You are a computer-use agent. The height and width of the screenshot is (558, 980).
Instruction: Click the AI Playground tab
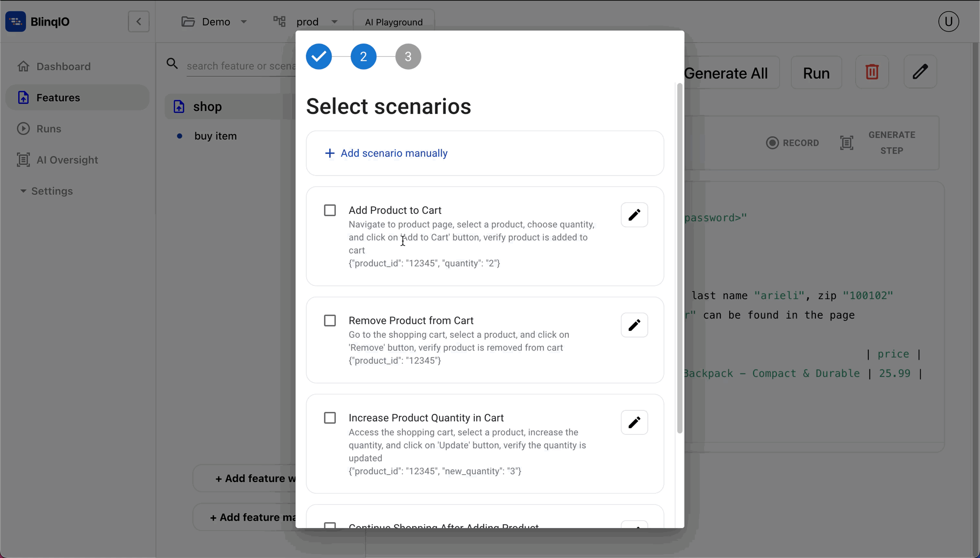[x=394, y=22]
